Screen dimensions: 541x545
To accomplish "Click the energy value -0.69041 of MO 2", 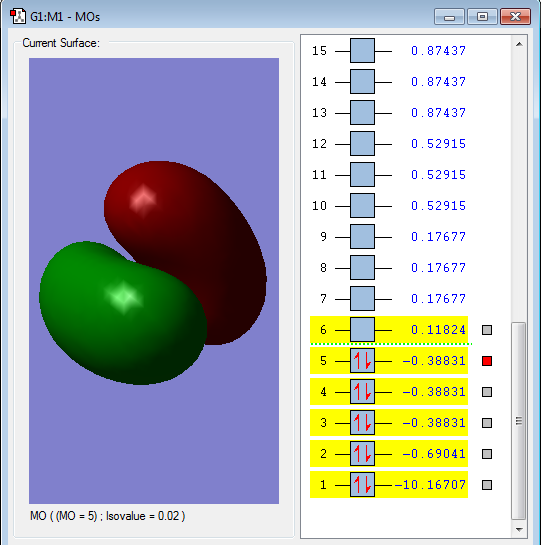I will [434, 454].
